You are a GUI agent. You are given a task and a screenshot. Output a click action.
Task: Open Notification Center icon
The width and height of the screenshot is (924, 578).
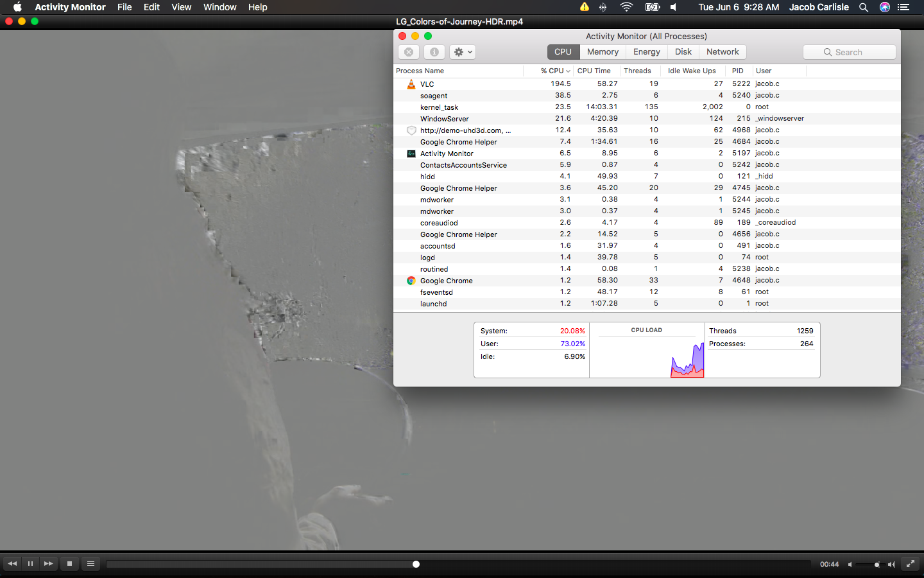click(x=903, y=7)
